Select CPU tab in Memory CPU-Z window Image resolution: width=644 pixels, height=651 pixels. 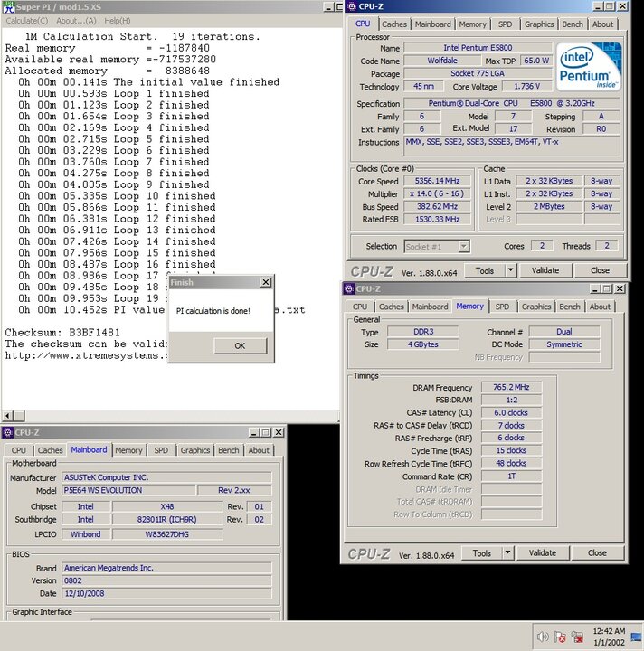(360, 307)
